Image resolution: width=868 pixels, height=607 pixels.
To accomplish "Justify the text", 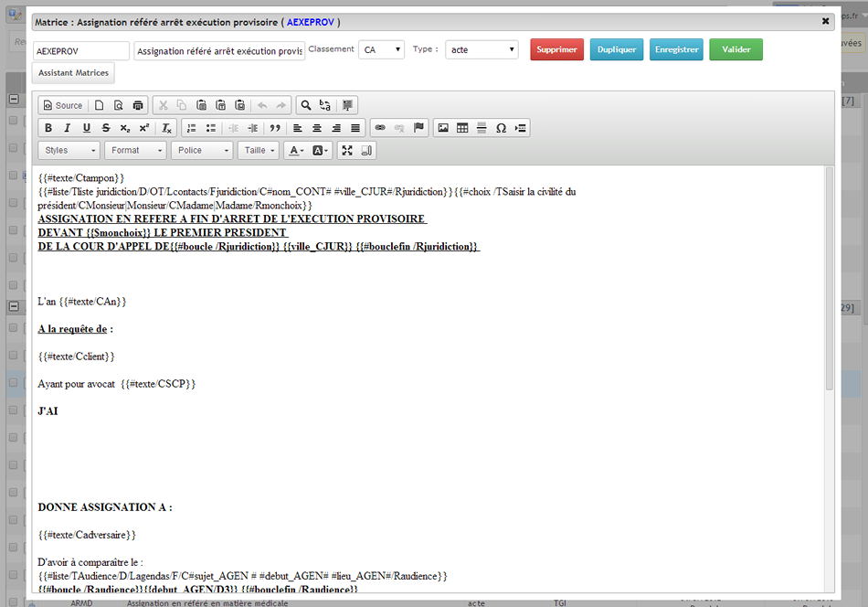I will click(x=355, y=128).
